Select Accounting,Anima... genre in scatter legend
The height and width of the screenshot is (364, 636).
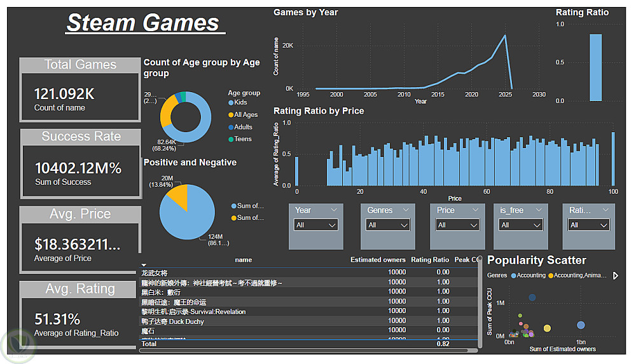click(577, 276)
